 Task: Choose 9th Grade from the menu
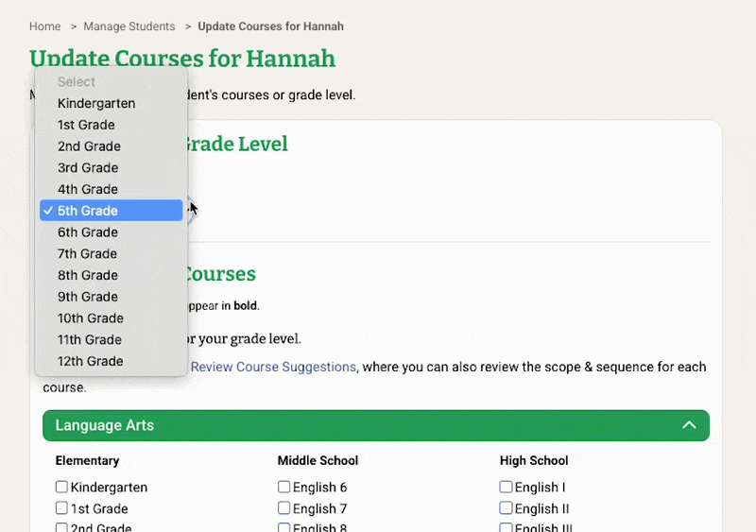coord(87,297)
